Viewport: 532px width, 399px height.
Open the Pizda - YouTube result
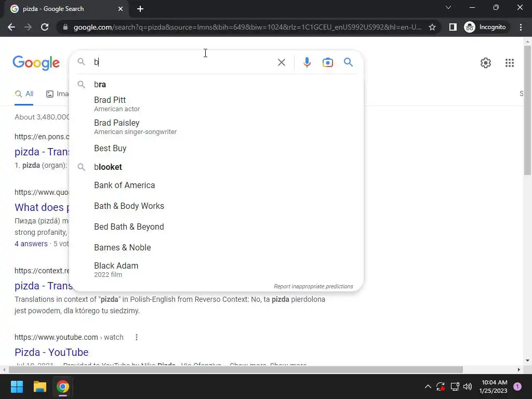(51, 352)
